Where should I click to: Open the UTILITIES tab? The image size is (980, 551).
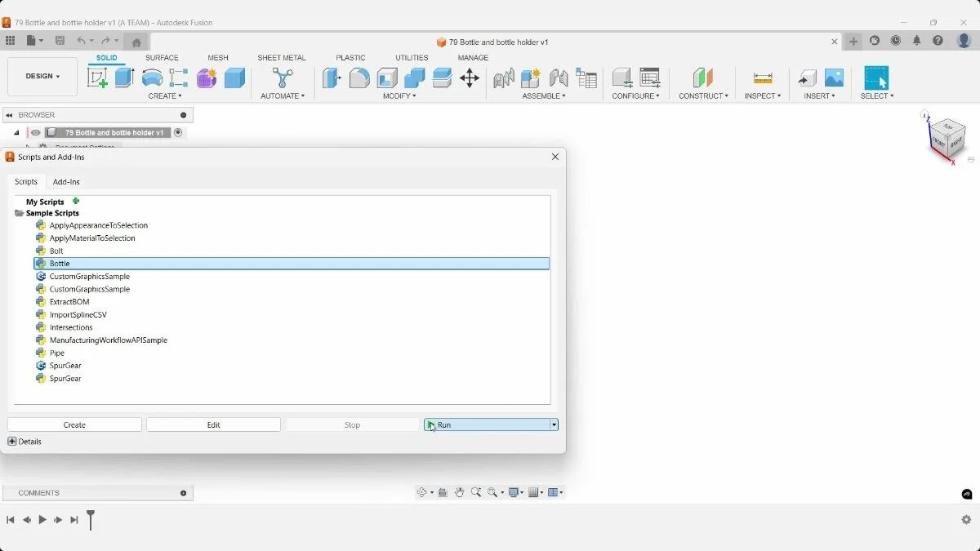[412, 58]
